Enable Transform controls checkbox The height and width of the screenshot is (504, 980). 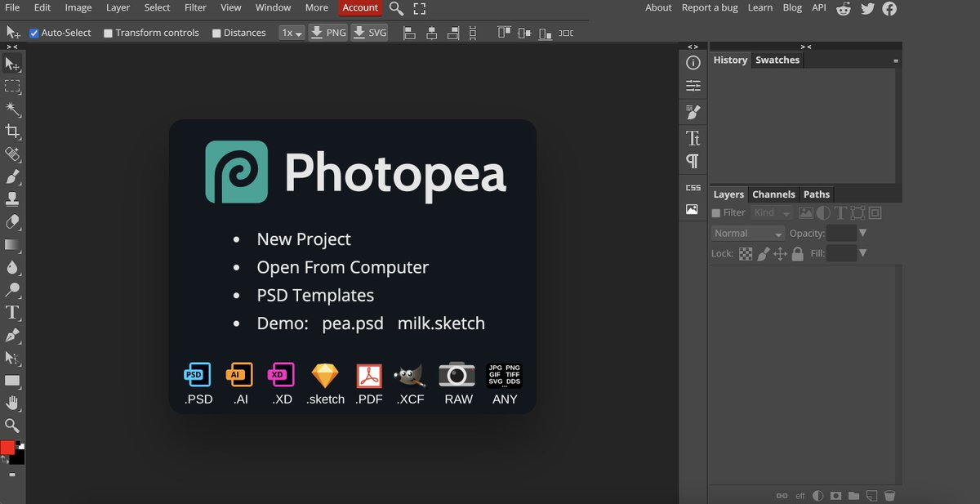(x=108, y=33)
